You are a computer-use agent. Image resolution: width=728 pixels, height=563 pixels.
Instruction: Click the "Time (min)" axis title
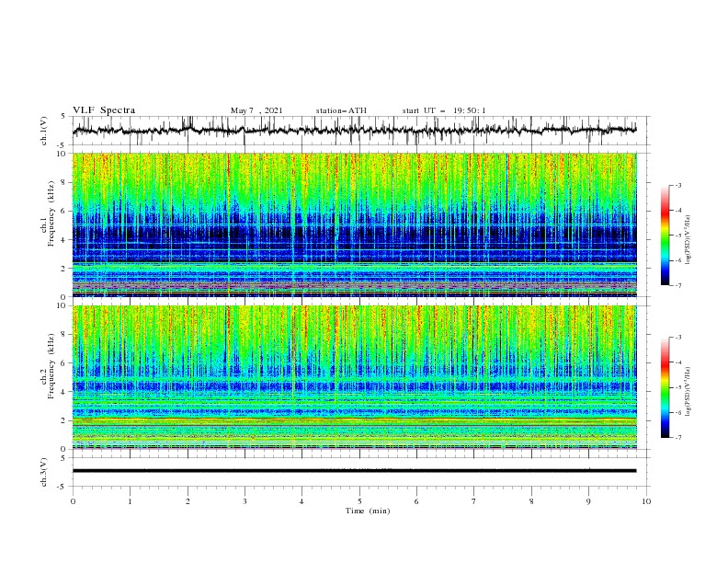pos(368,511)
